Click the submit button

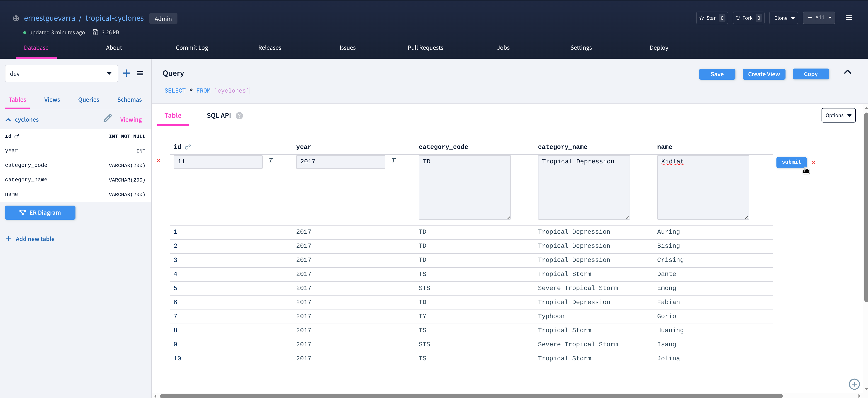click(x=791, y=162)
